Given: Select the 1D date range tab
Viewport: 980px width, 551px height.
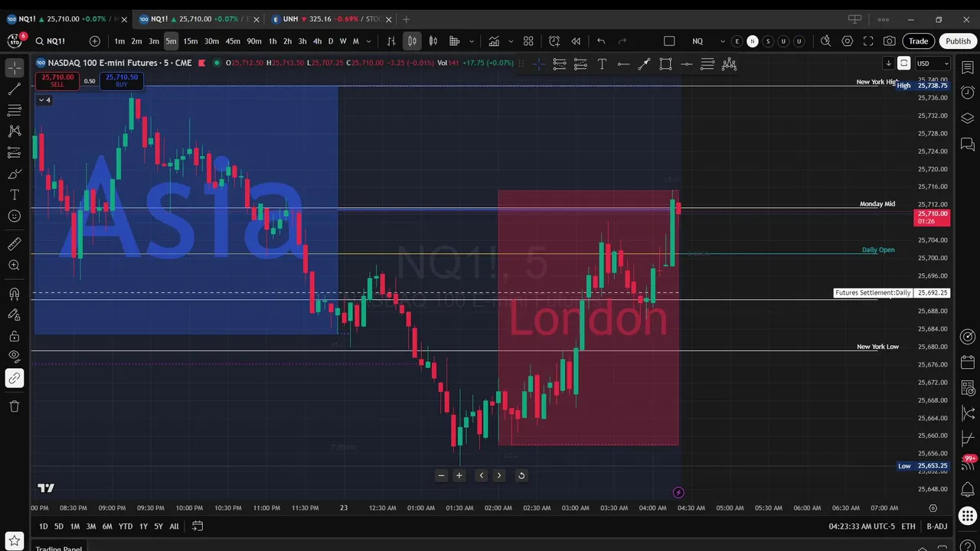Looking at the screenshot, I should click(x=44, y=526).
